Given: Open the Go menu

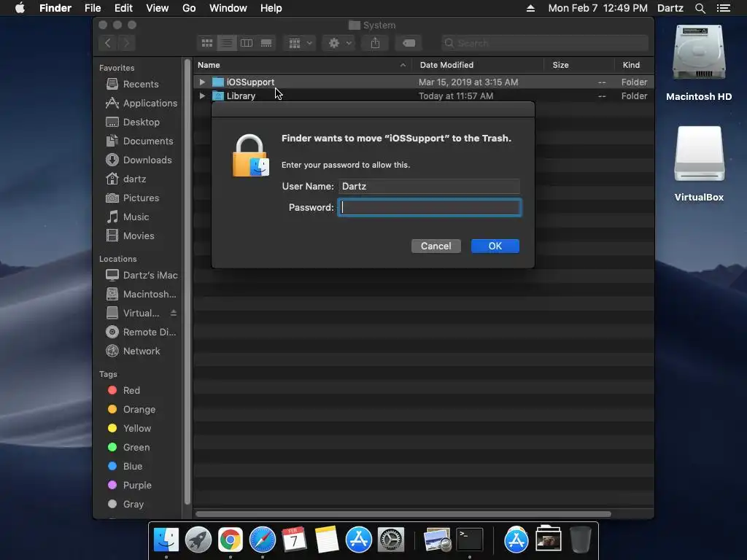Looking at the screenshot, I should (x=189, y=8).
